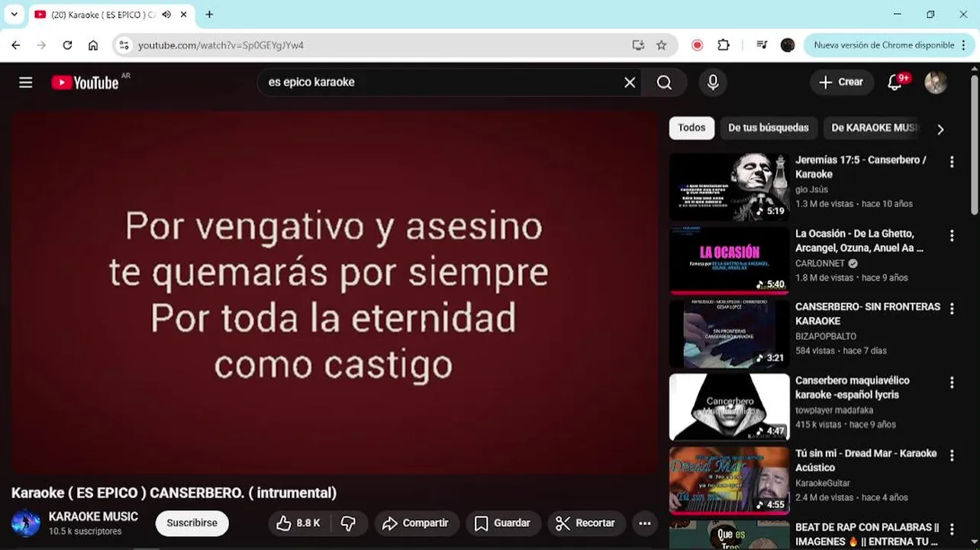The image size is (980, 550).
Task: Open a new browser tab
Action: point(209,14)
